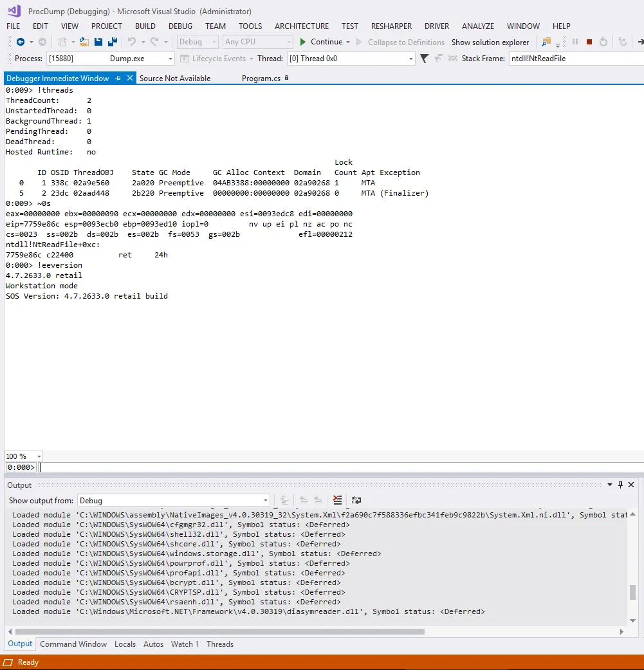Click the Navigate Forward arrow icon
The height and width of the screenshot is (670, 644).
tap(42, 42)
